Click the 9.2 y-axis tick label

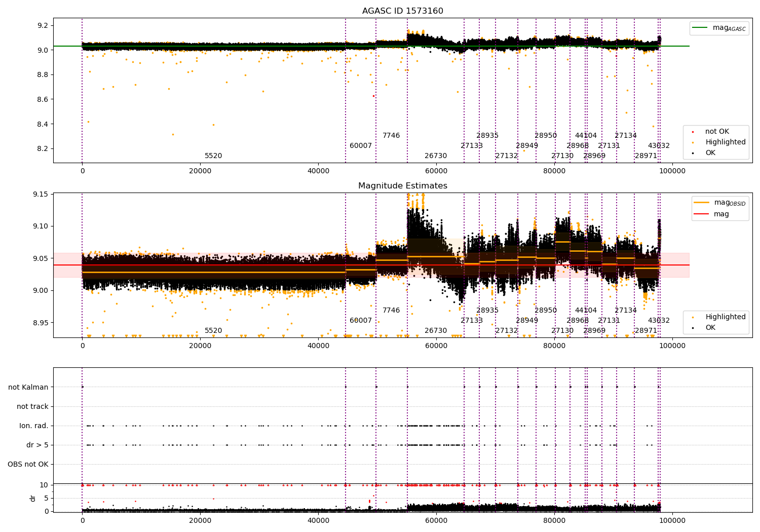[44, 26]
